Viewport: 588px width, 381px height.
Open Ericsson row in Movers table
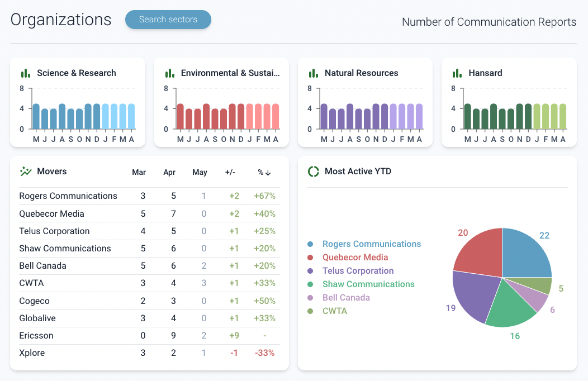click(x=37, y=336)
